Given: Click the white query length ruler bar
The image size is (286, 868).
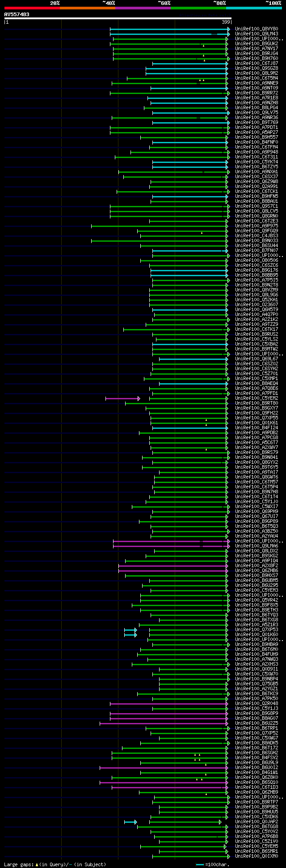Looking at the screenshot, I should (118, 18).
